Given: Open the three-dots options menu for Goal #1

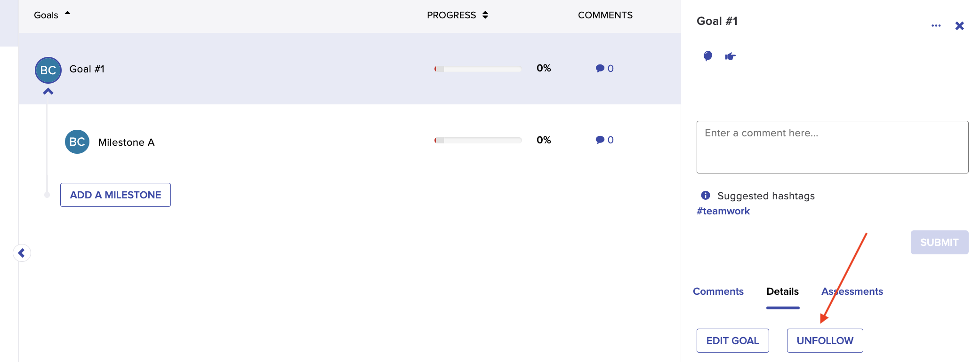Looking at the screenshot, I should (936, 25).
